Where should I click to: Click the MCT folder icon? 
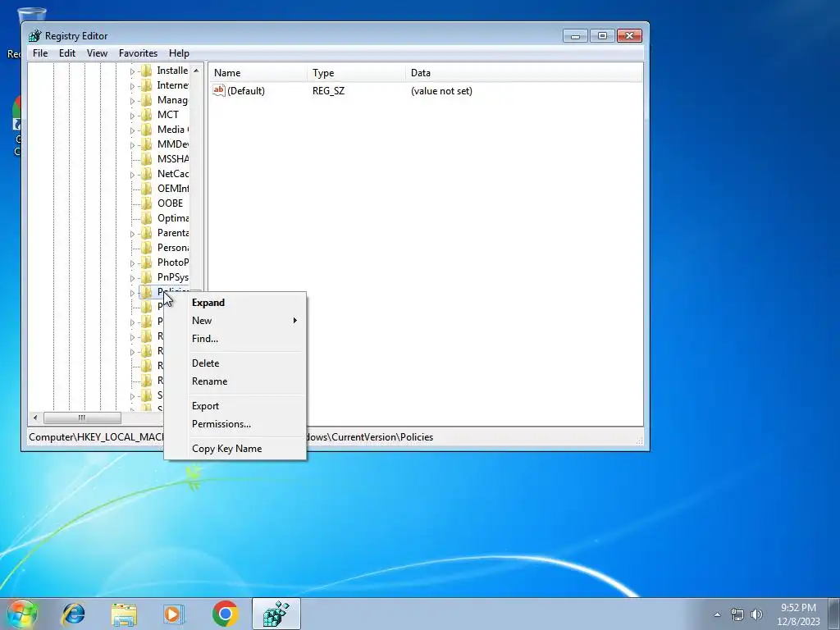pyautogui.click(x=146, y=115)
